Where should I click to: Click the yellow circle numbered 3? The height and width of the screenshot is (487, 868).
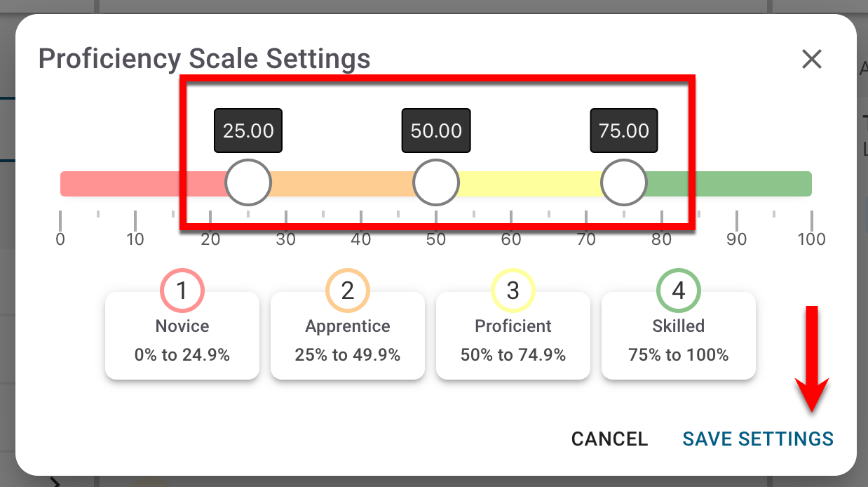click(513, 290)
